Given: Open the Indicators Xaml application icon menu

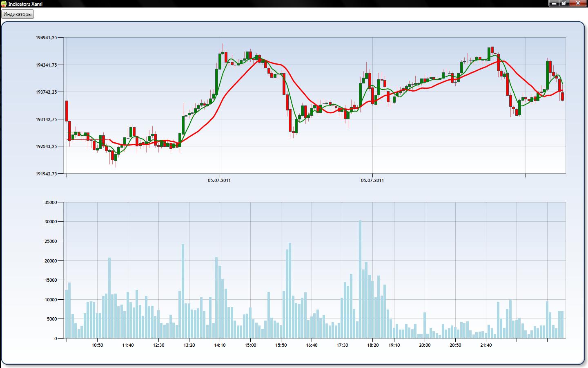Looking at the screenshot, I should 4,4.
